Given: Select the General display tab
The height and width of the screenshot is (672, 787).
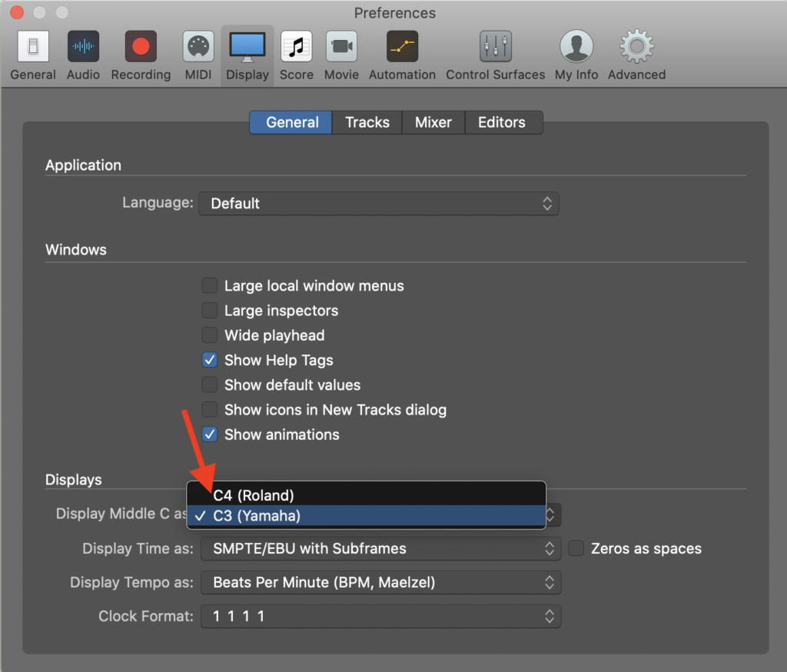Looking at the screenshot, I should click(291, 122).
